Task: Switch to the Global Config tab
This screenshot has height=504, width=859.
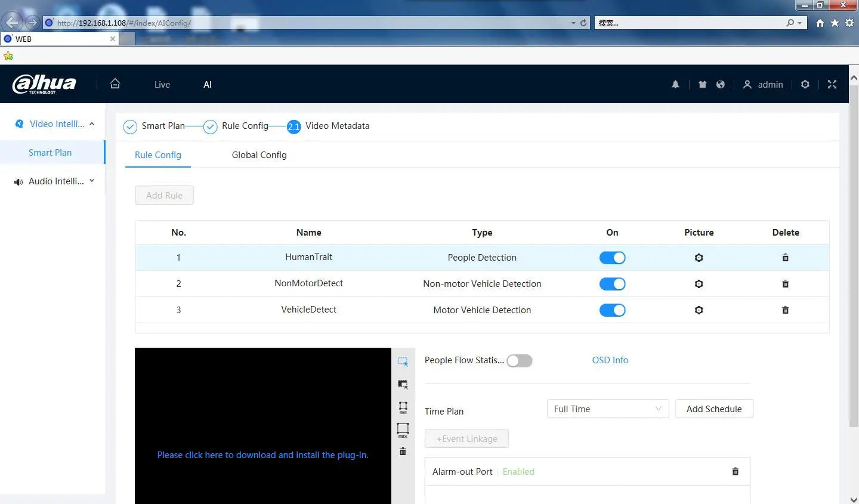Action: pyautogui.click(x=259, y=155)
